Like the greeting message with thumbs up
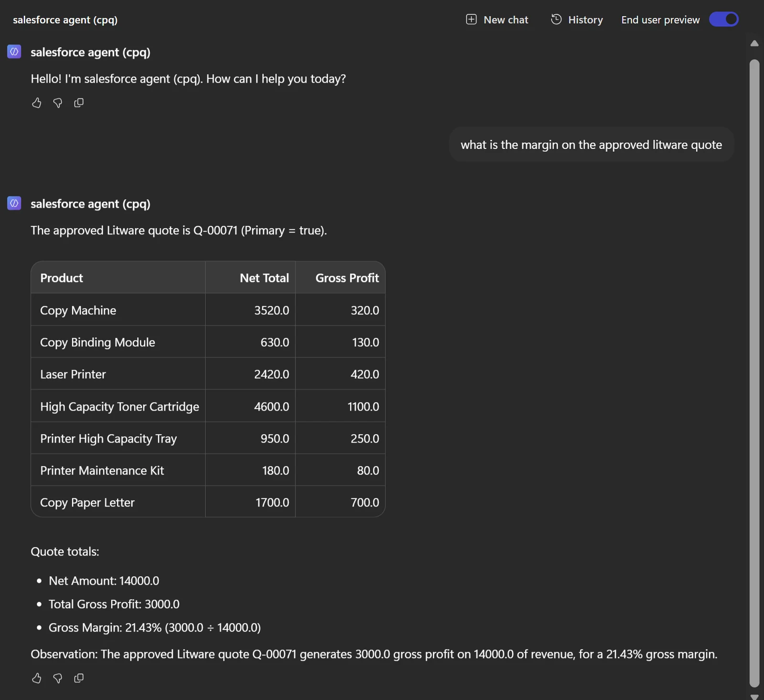Image resolution: width=764 pixels, height=700 pixels. click(x=37, y=103)
